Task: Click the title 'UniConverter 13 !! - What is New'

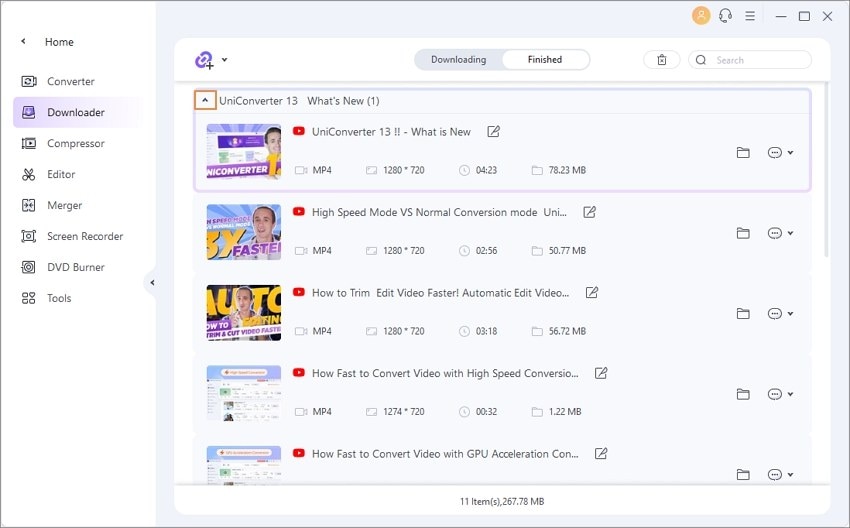Action: tap(391, 132)
